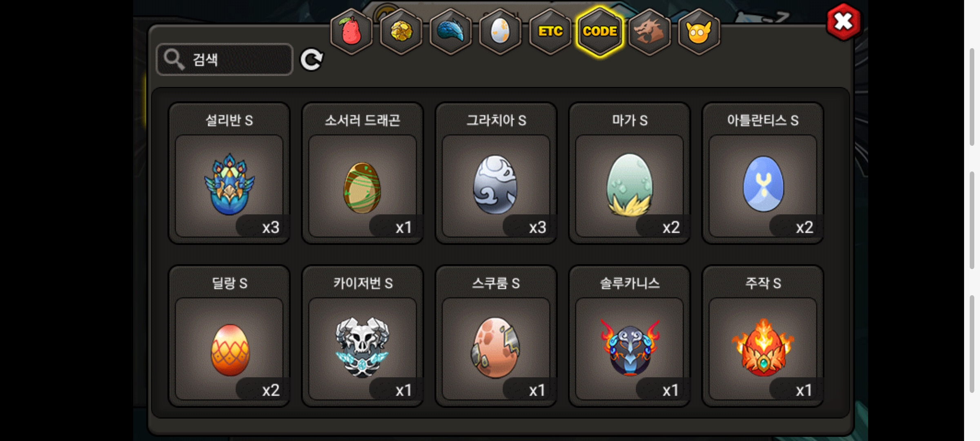Open the blue dragon scale category
The width and height of the screenshot is (980, 441).
(x=451, y=31)
